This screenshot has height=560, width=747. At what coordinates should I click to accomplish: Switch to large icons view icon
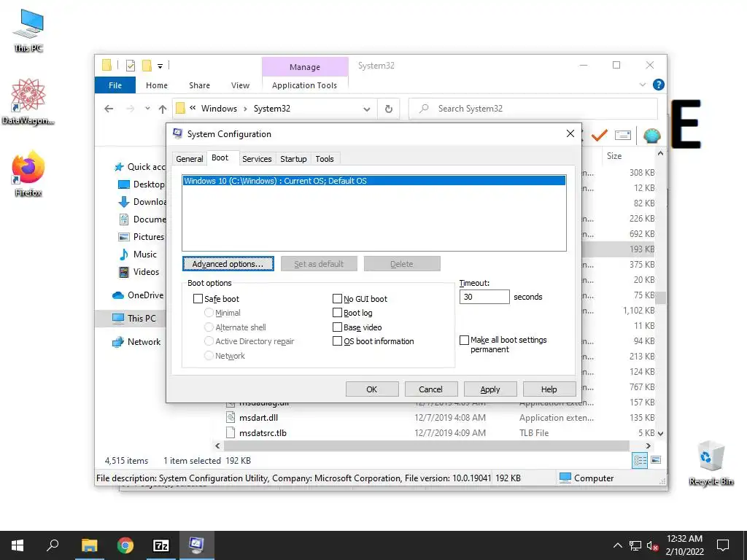pos(656,460)
